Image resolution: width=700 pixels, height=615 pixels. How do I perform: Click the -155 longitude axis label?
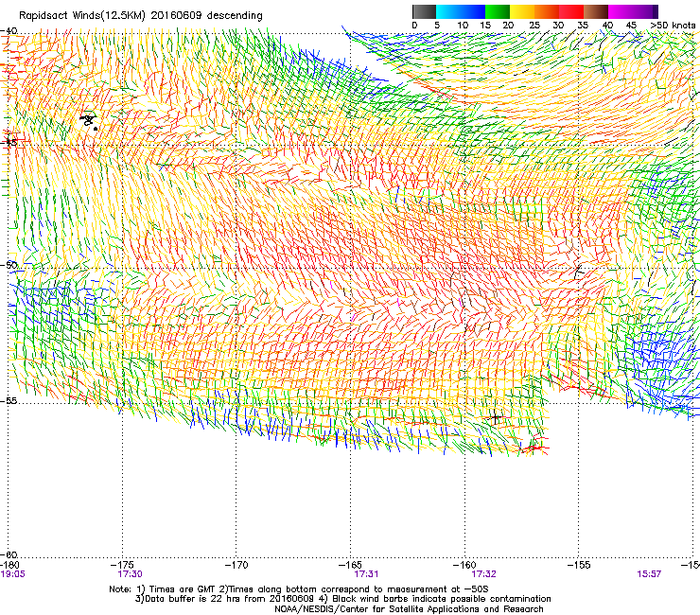point(579,565)
